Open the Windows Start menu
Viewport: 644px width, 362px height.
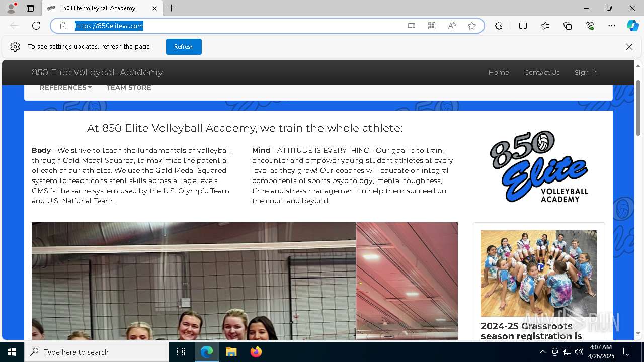[x=12, y=352]
